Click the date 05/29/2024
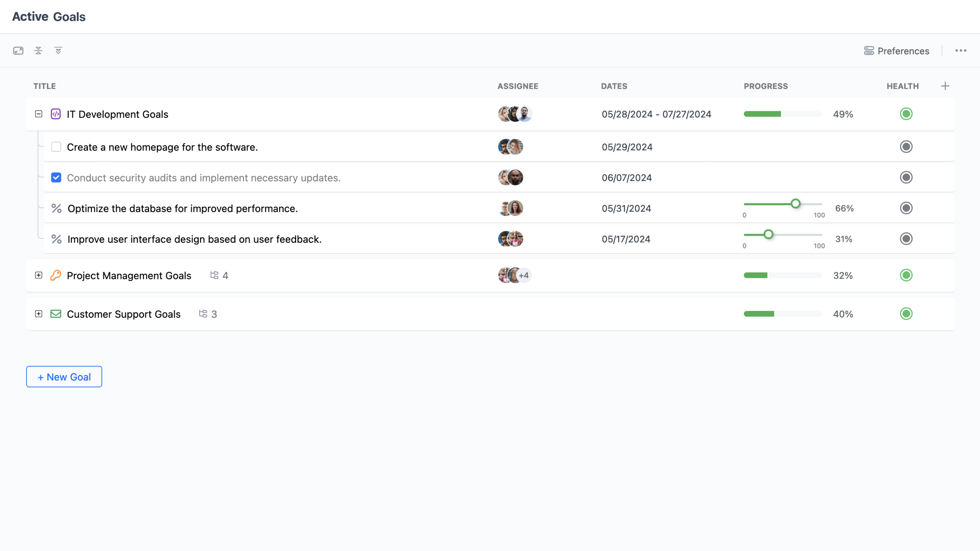The height and width of the screenshot is (551, 980). pyautogui.click(x=627, y=147)
